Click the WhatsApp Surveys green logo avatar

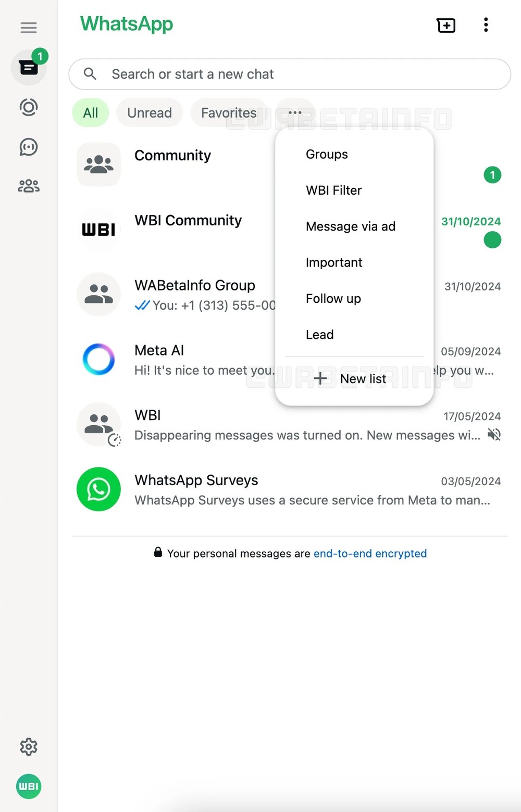(98, 489)
